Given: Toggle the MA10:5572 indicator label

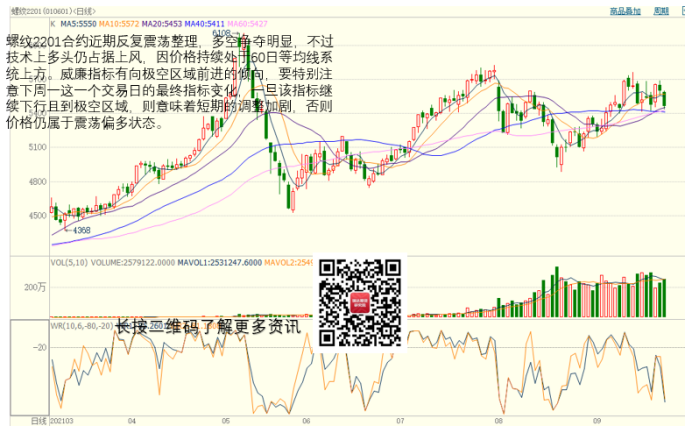Looking at the screenshot, I should coord(121,22).
